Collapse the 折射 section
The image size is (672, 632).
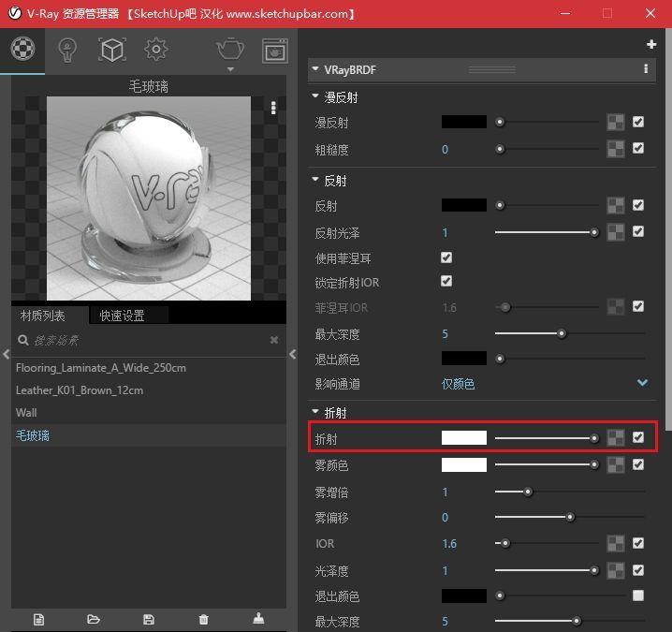pyautogui.click(x=315, y=411)
